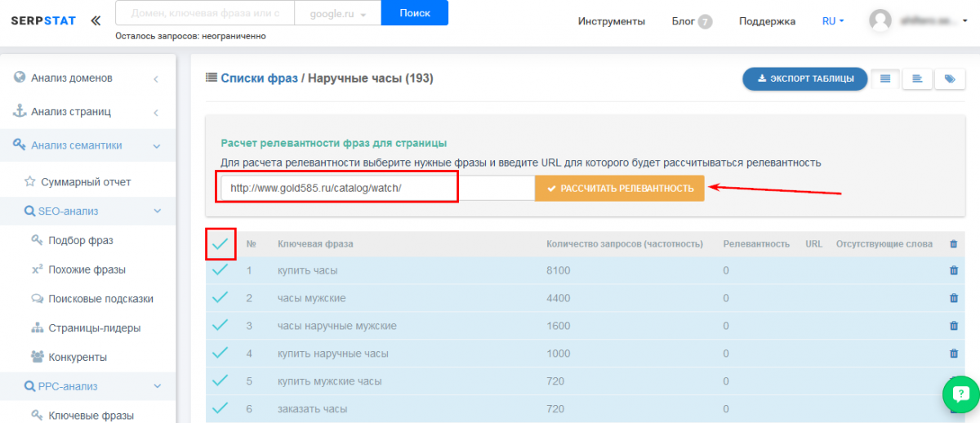Click the 'Рассчитать релевантность' button
The width and height of the screenshot is (980, 423).
pyautogui.click(x=619, y=188)
